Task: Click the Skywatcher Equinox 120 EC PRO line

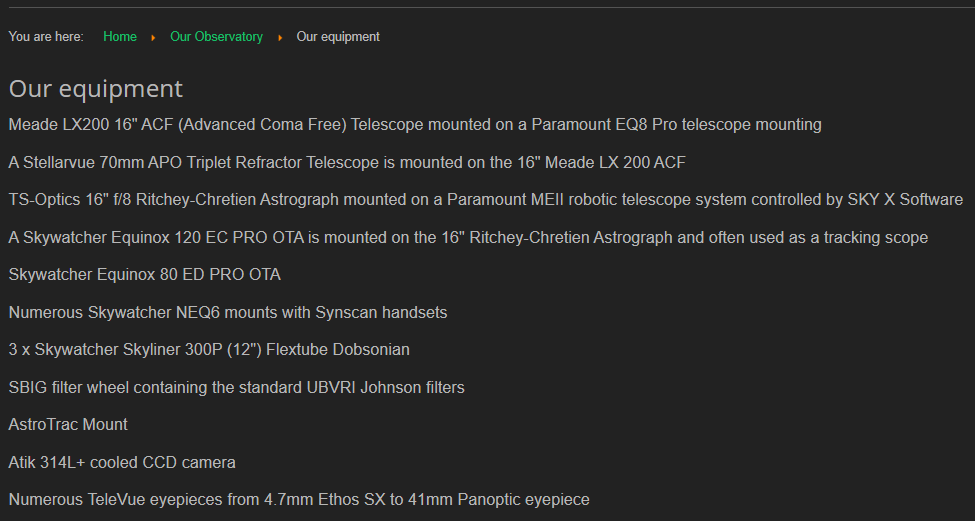Action: tap(468, 238)
